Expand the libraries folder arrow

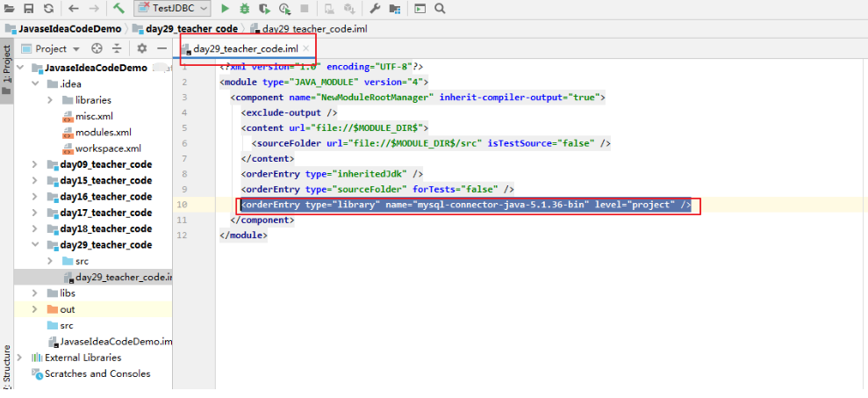point(50,100)
